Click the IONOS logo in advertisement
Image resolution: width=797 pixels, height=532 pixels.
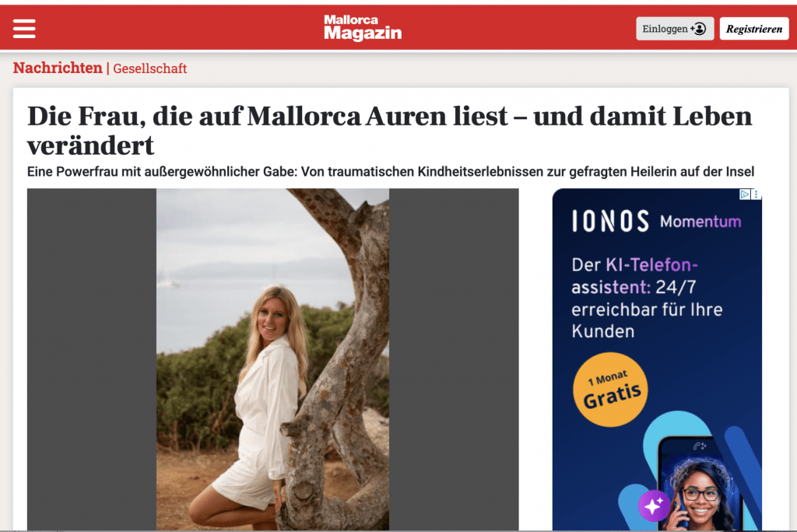(x=610, y=221)
